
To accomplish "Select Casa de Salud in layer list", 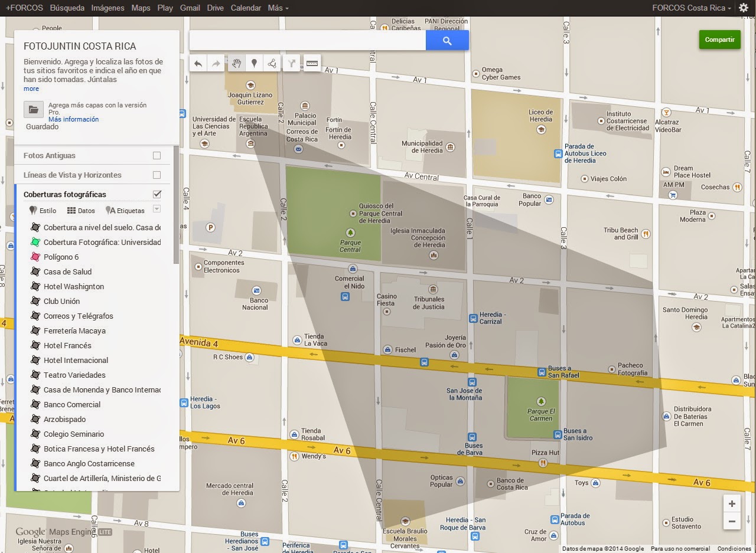I will coord(67,271).
